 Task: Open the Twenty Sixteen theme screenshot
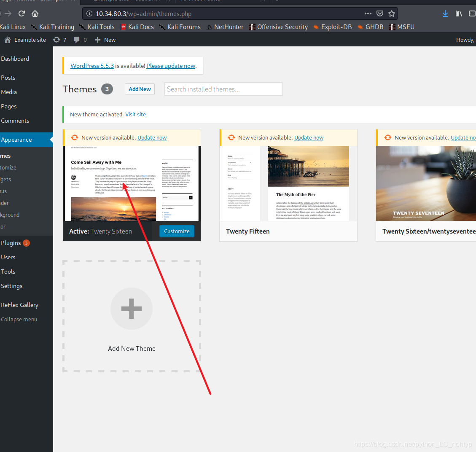click(132, 183)
